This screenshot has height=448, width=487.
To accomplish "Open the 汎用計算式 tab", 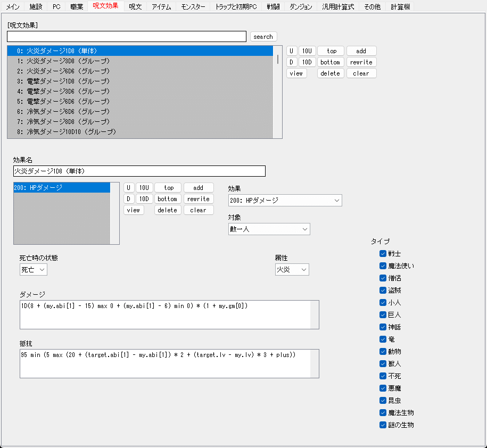I will (x=338, y=6).
